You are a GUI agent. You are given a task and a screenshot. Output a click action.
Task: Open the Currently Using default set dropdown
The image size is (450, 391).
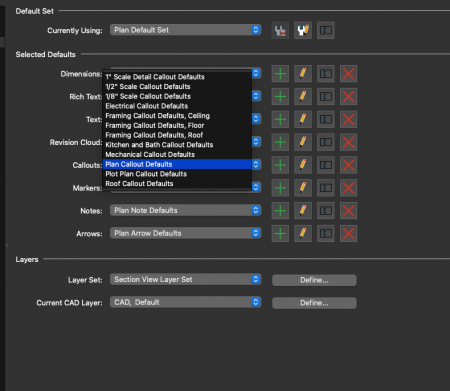tap(186, 30)
